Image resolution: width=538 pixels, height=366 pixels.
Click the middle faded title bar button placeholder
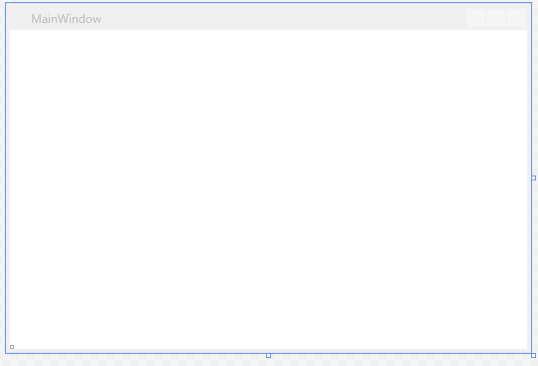496,18
